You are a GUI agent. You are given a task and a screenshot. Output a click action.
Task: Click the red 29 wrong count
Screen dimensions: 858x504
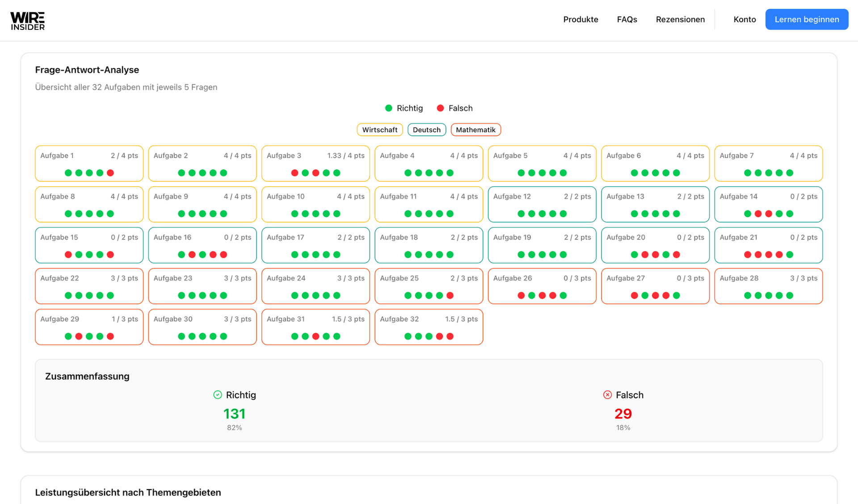(x=623, y=414)
